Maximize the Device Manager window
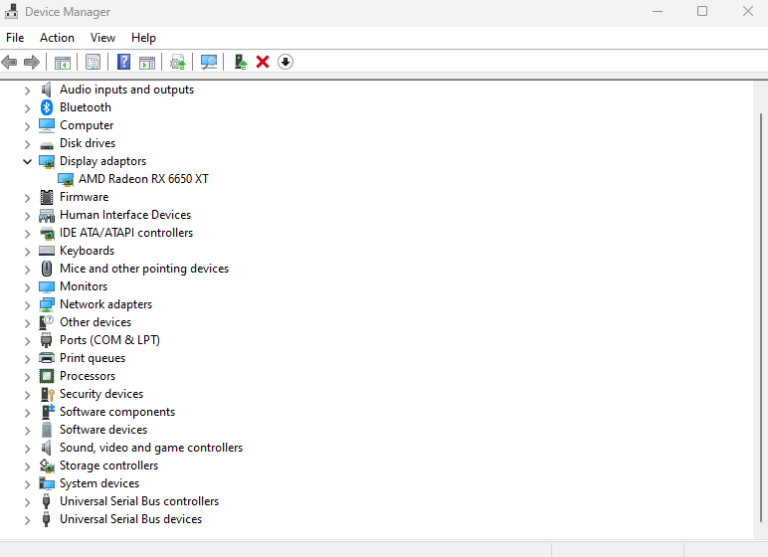The image size is (768, 557). 702,11
